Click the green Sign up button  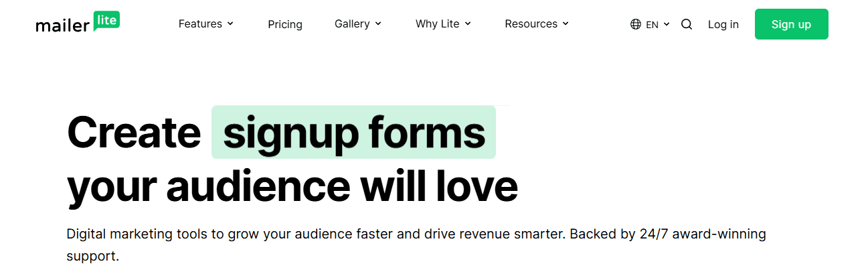[x=791, y=24]
